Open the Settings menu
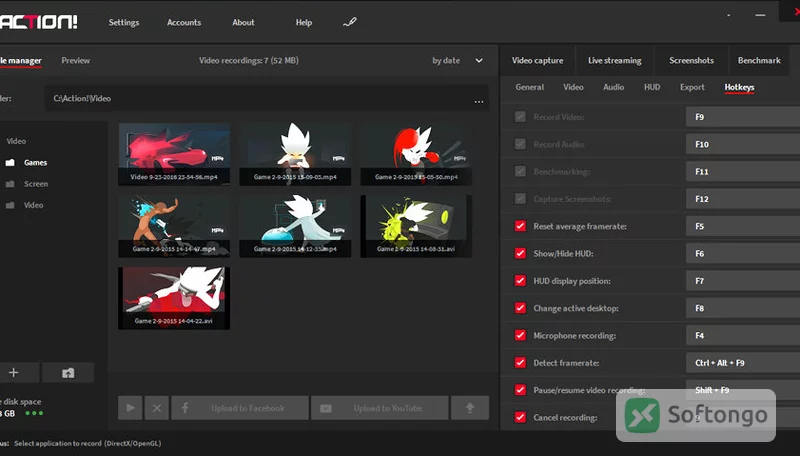This screenshot has width=800, height=456. coord(124,22)
